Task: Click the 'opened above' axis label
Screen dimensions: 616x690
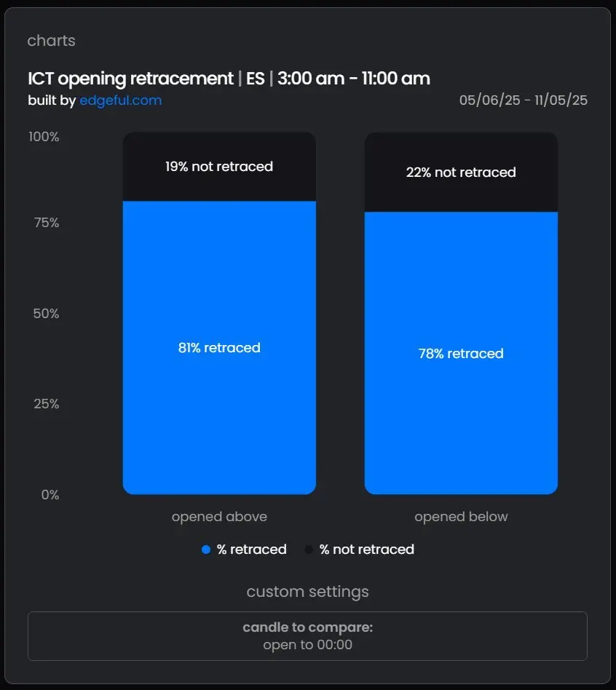Action: point(219,517)
